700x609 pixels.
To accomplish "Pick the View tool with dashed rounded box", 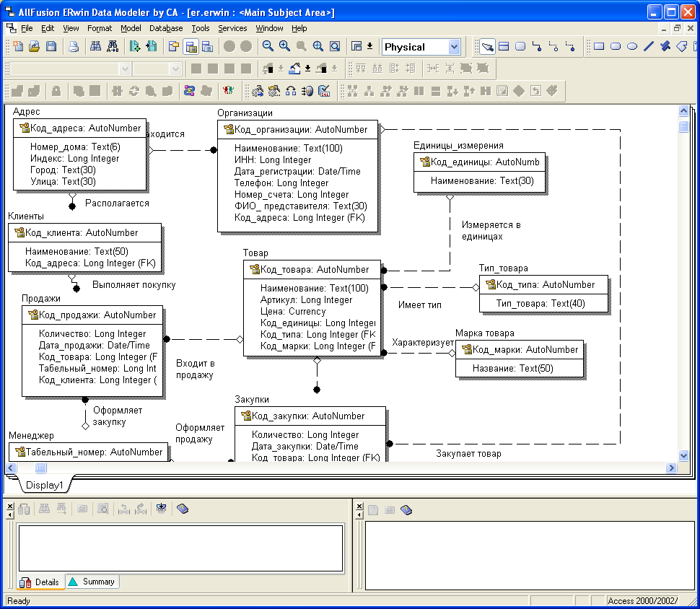I will tap(520, 46).
